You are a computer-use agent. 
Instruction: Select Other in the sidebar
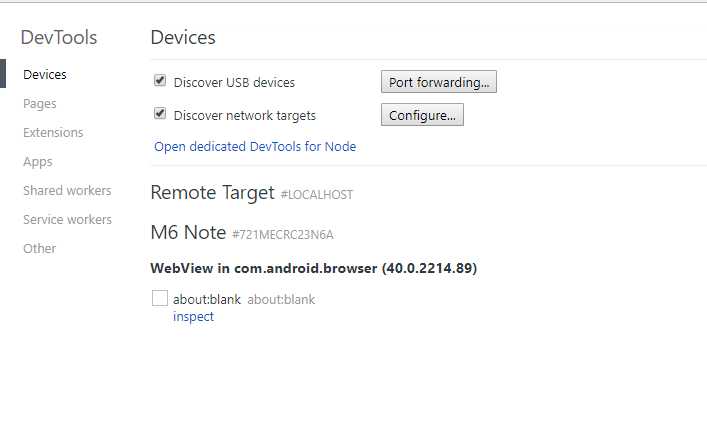pyautogui.click(x=40, y=248)
